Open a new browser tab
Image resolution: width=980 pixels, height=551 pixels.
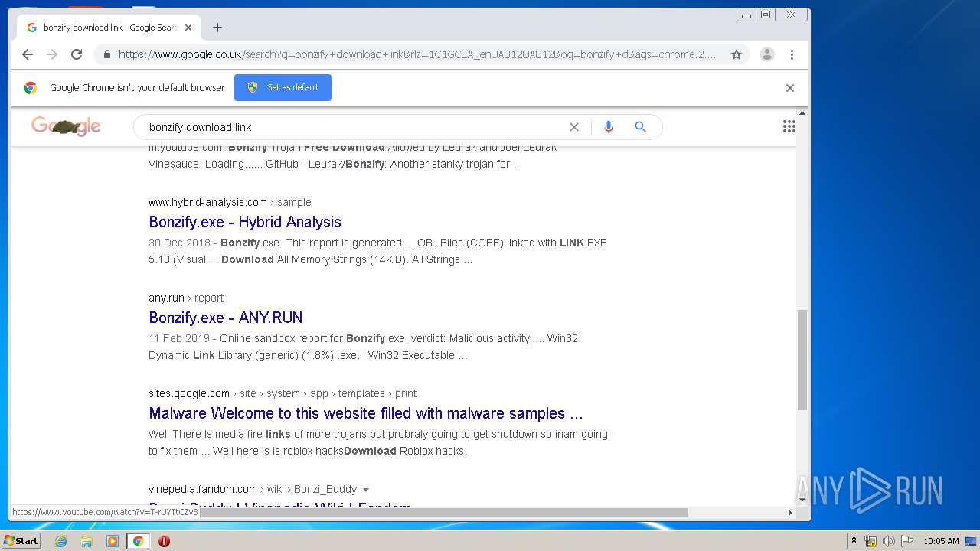click(x=217, y=28)
